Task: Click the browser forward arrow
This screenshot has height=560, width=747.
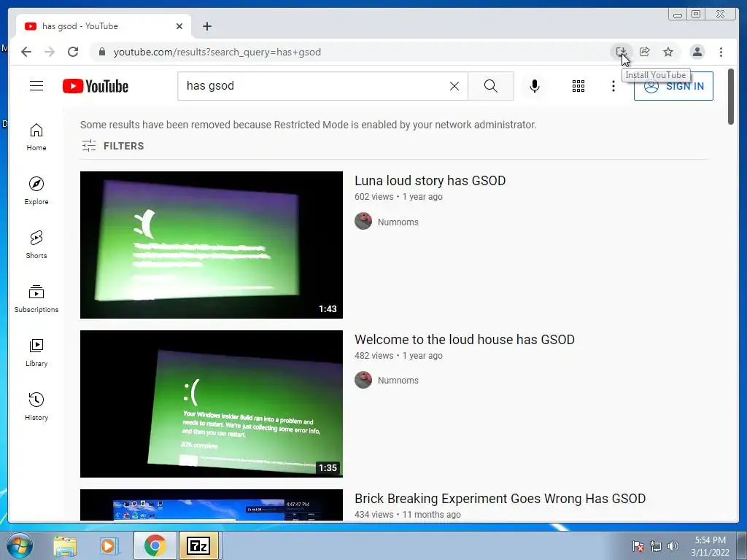Action: click(50, 52)
